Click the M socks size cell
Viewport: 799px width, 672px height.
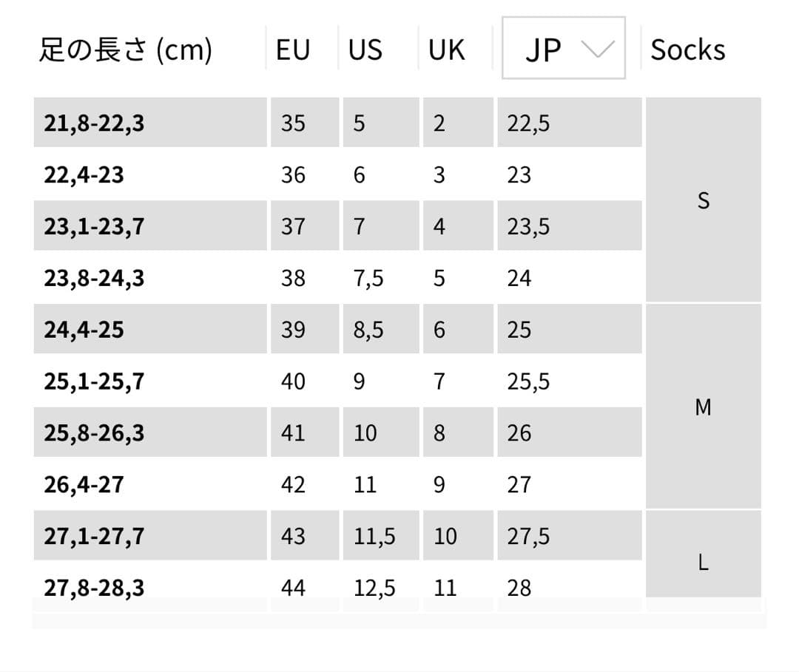tap(703, 407)
